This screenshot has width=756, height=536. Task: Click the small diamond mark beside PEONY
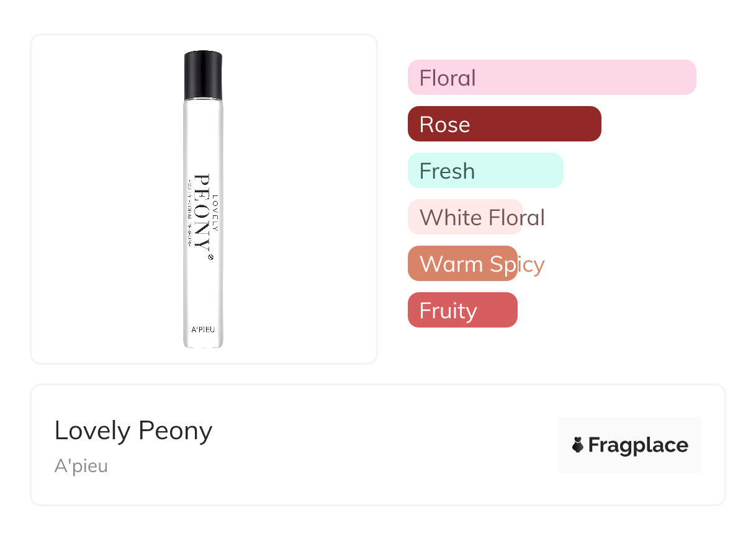click(210, 256)
